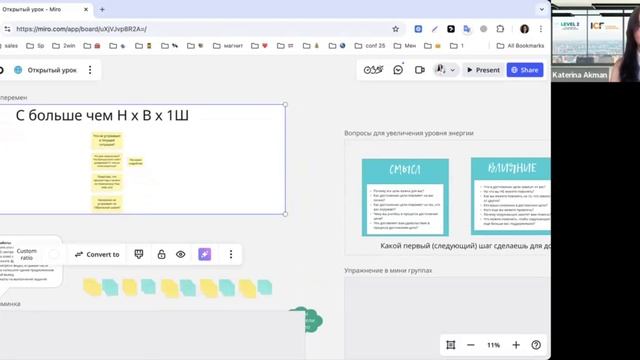Open the Мен bookmark folder
The width and height of the screenshot is (640, 360).
[x=404, y=46]
